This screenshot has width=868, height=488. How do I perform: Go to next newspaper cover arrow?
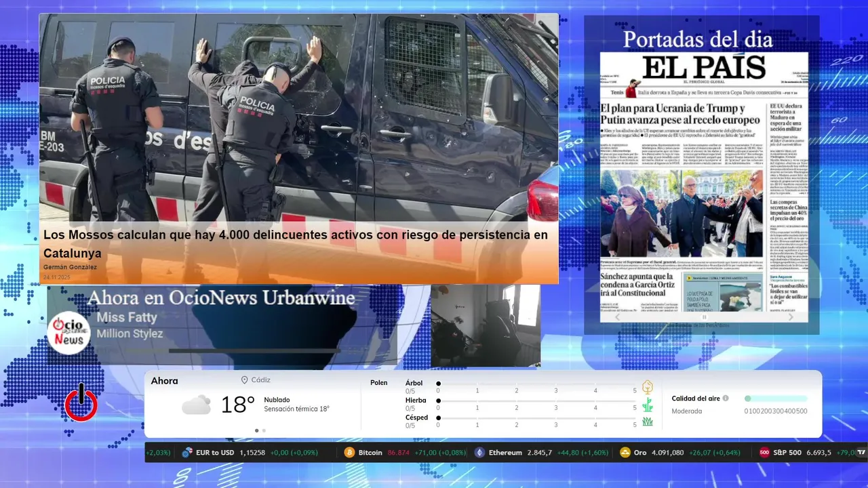pyautogui.click(x=791, y=317)
